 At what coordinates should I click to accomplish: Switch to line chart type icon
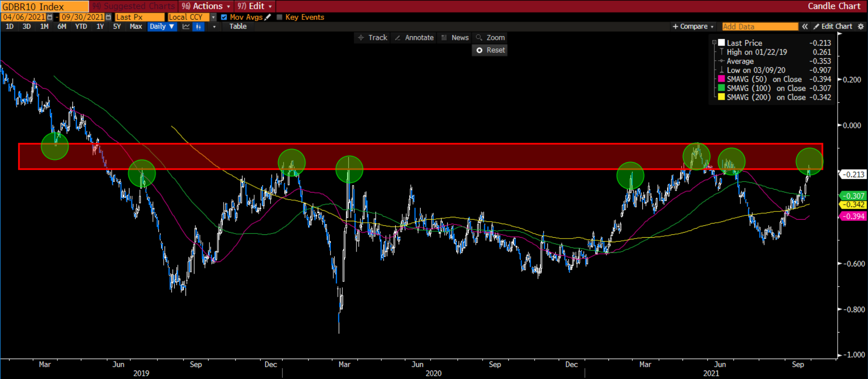pos(186,27)
